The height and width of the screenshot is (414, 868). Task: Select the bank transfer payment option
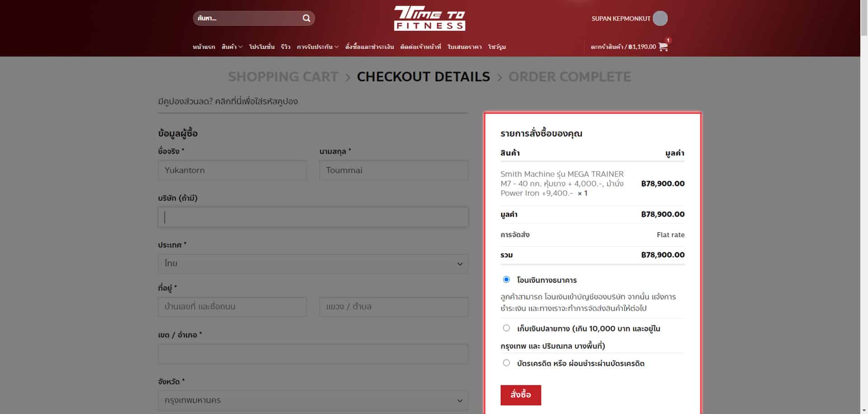(506, 280)
